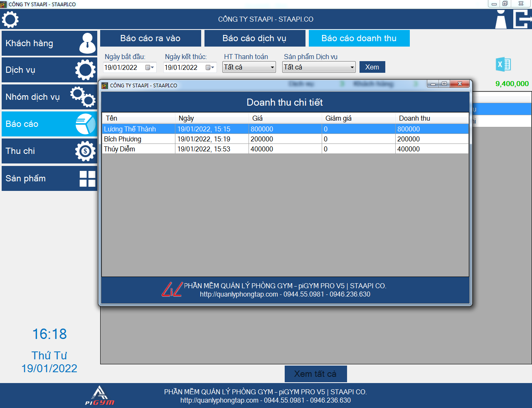Open Nhóm dịch vụ group section
532x408 pixels.
pos(49,97)
